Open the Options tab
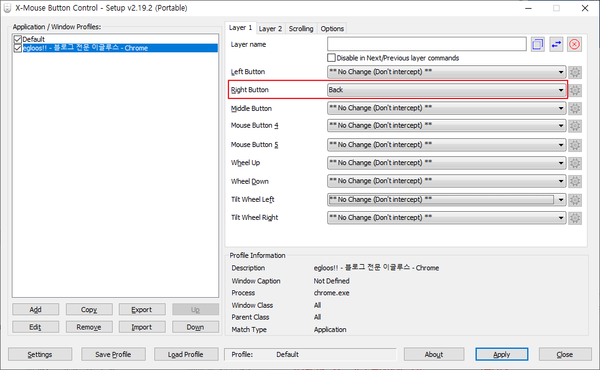The image size is (600, 370). tap(332, 29)
